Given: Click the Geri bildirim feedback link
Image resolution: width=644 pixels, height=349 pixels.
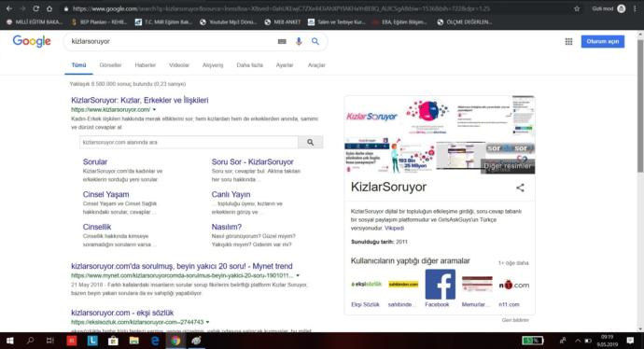Looking at the screenshot, I should point(515,320).
